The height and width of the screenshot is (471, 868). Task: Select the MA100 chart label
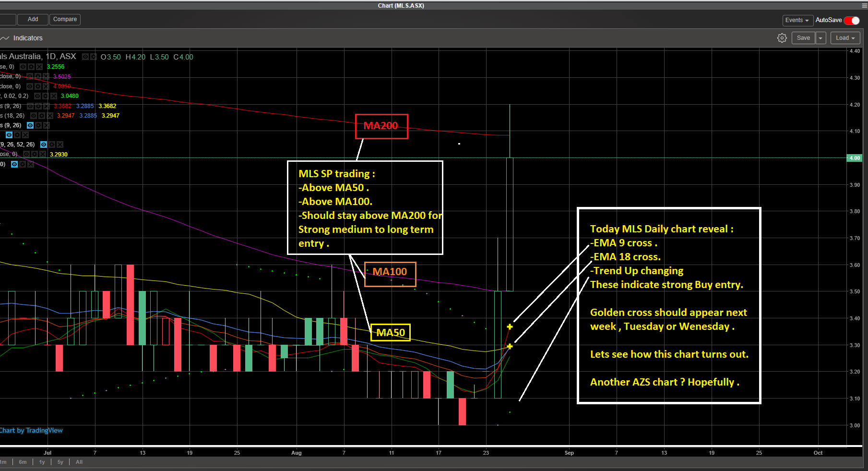[x=390, y=274]
